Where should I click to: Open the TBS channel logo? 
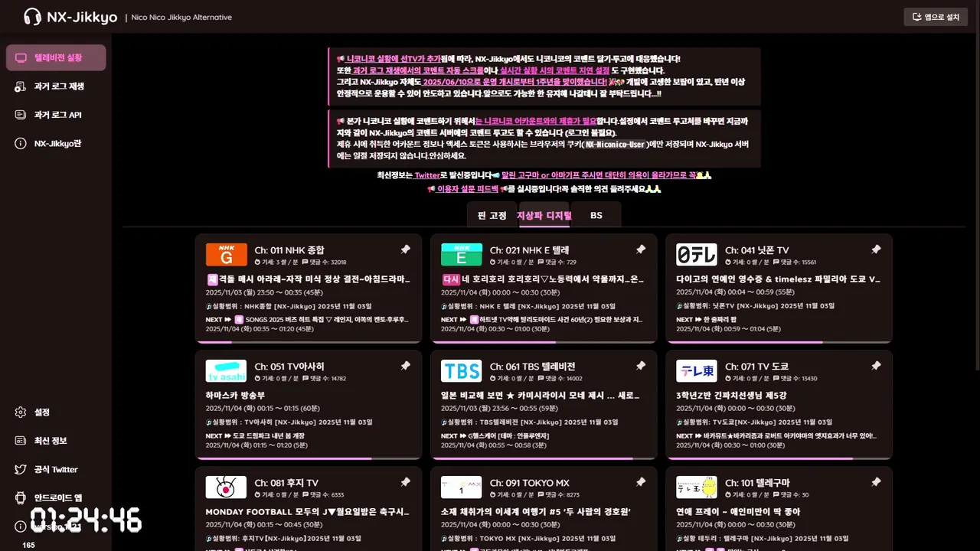[462, 371]
